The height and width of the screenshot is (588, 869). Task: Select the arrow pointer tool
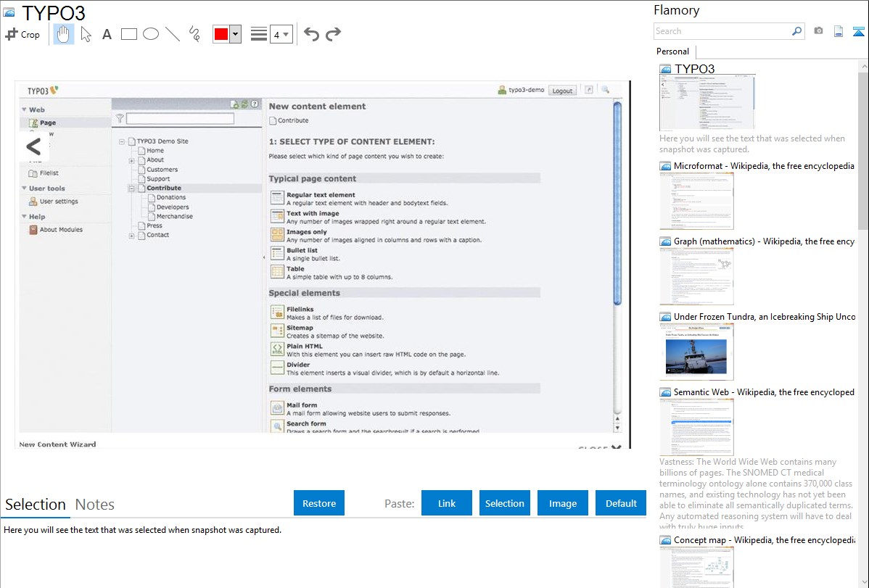(x=86, y=34)
